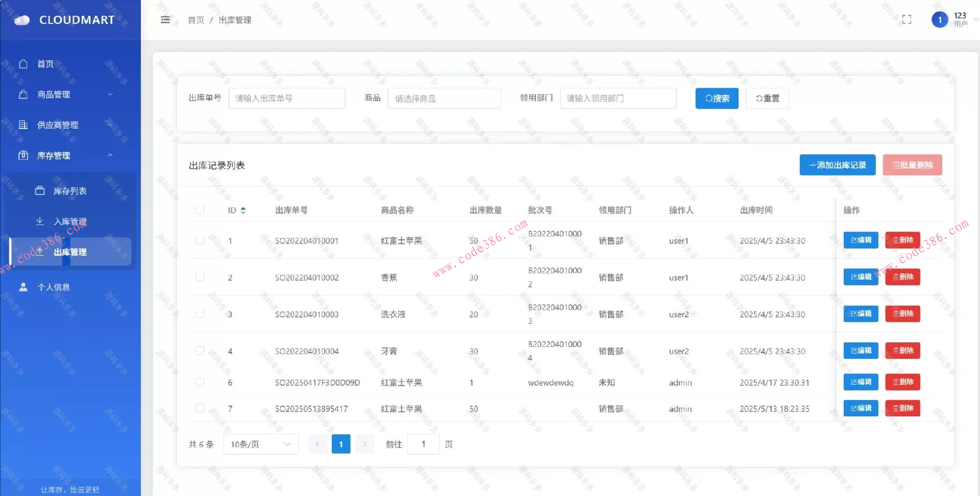Viewport: 980px width, 496px height.
Task: Click the 供应商管理 document icon
Action: (23, 125)
